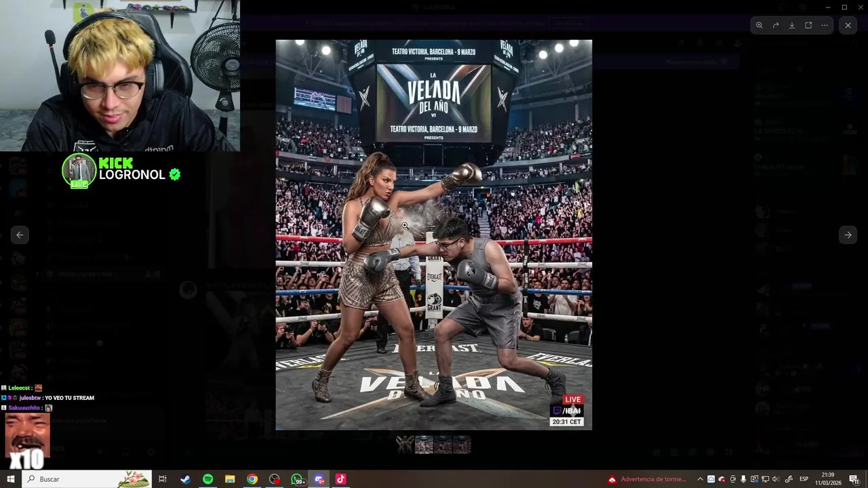Open image in browser via external-link icon
868x488 pixels.
808,25
